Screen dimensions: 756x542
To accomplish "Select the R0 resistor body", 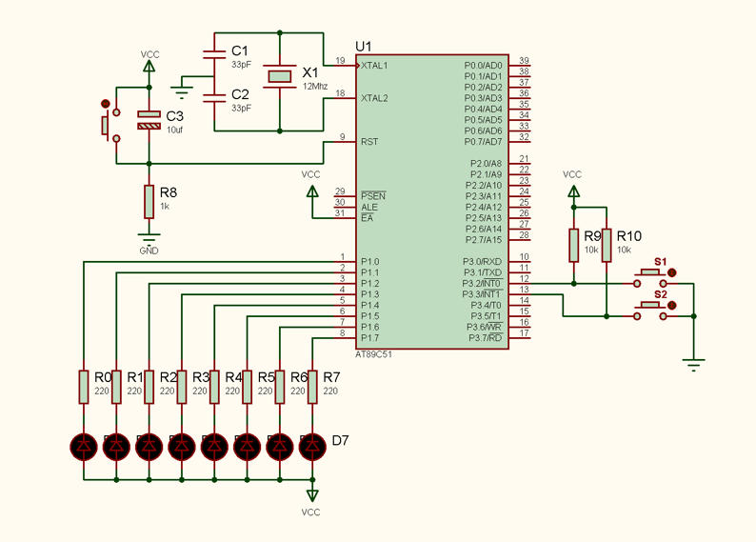I will click(x=84, y=387).
